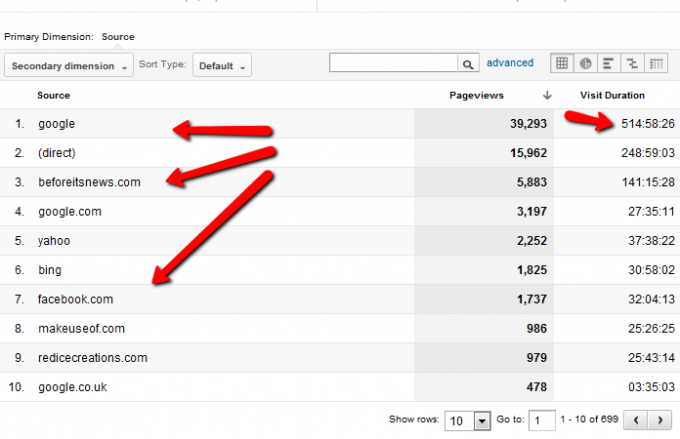This screenshot has width=680, height=439.
Task: Switch to the pivot table view icon
Action: (x=656, y=64)
